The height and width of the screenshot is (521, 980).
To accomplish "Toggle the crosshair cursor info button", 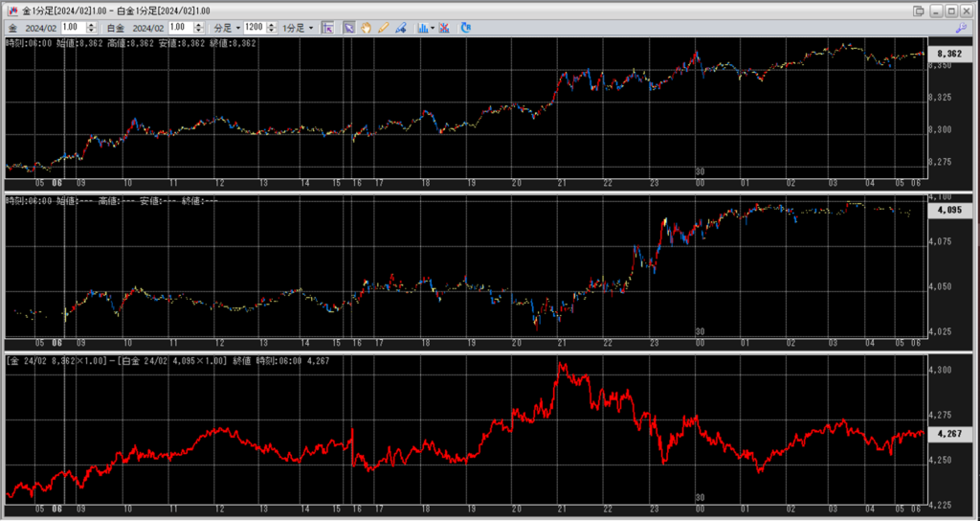I will (327, 28).
